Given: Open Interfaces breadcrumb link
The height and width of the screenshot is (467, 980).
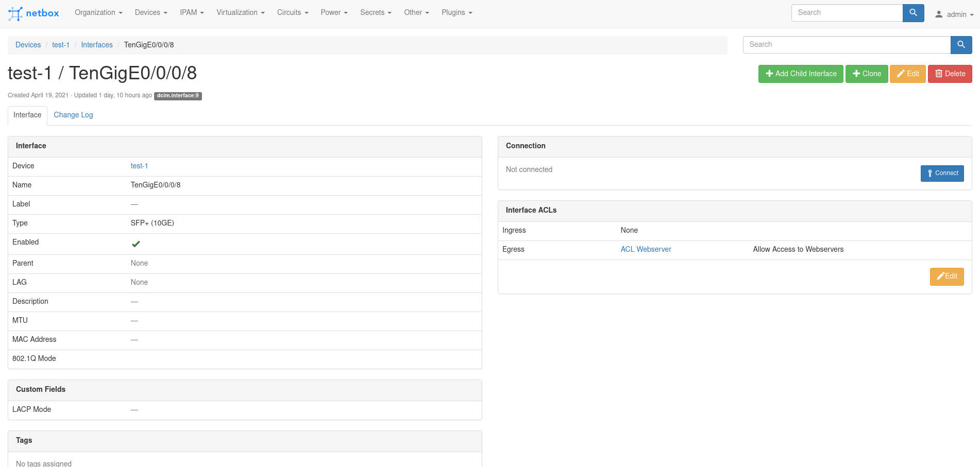Looking at the screenshot, I should 97,45.
